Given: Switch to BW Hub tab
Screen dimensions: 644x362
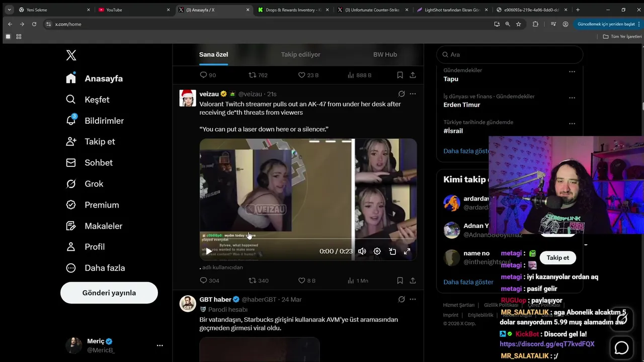Looking at the screenshot, I should [x=385, y=54].
